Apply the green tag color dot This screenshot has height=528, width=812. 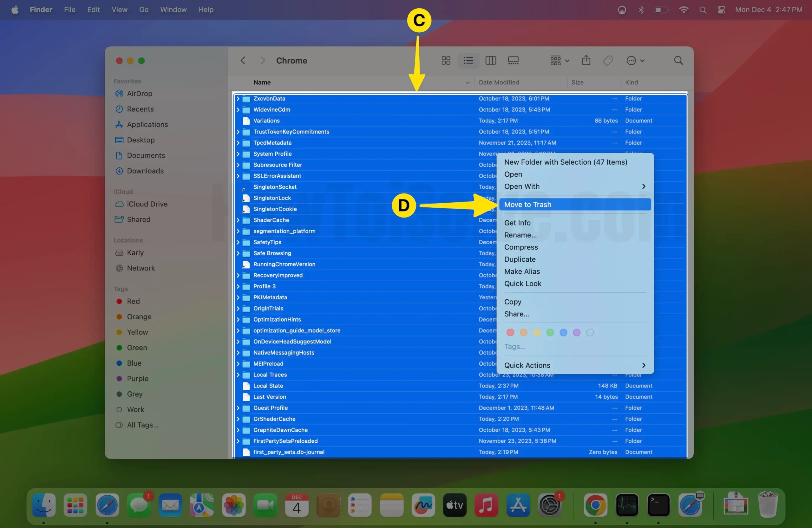550,333
